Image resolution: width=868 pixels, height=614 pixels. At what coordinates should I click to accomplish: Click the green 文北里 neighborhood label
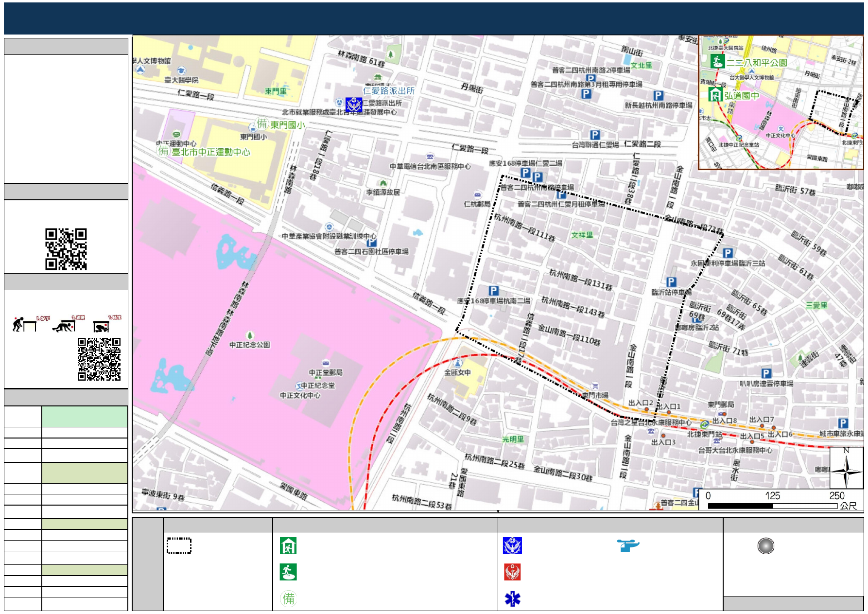tap(642, 66)
